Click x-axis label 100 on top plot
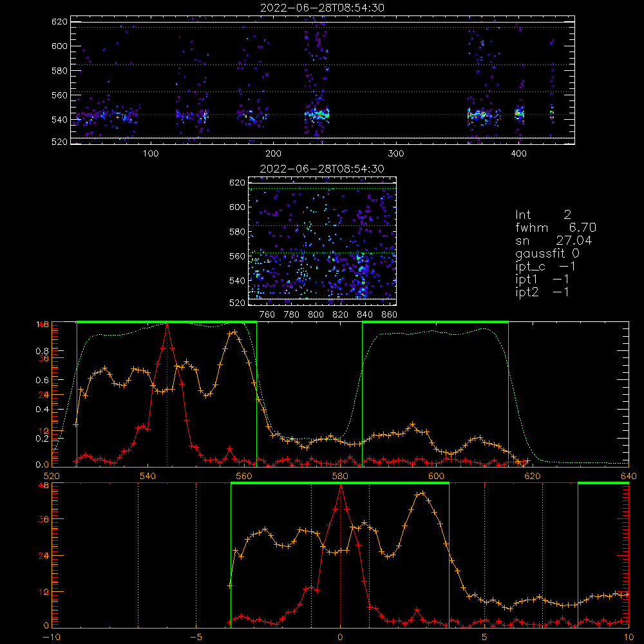The height and width of the screenshot is (644, 644). (x=151, y=154)
